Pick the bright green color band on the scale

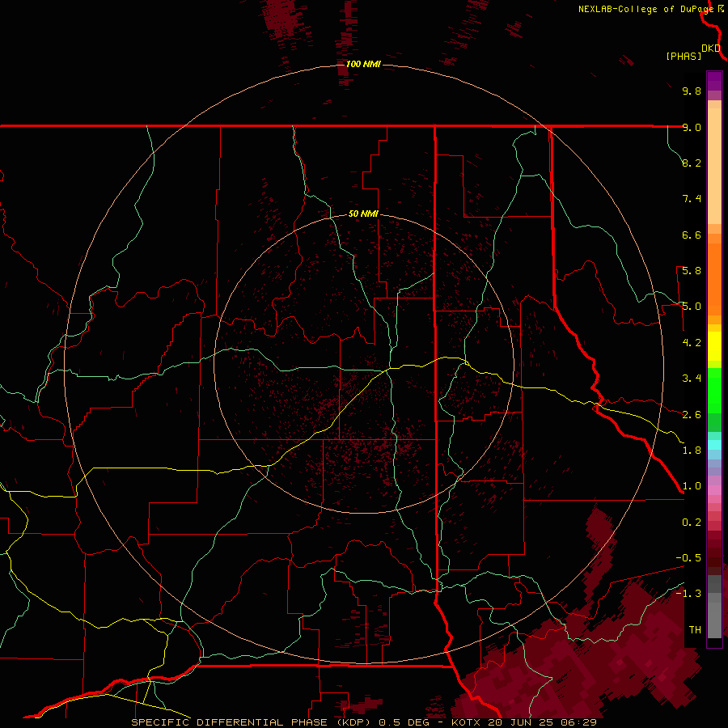[x=714, y=390]
